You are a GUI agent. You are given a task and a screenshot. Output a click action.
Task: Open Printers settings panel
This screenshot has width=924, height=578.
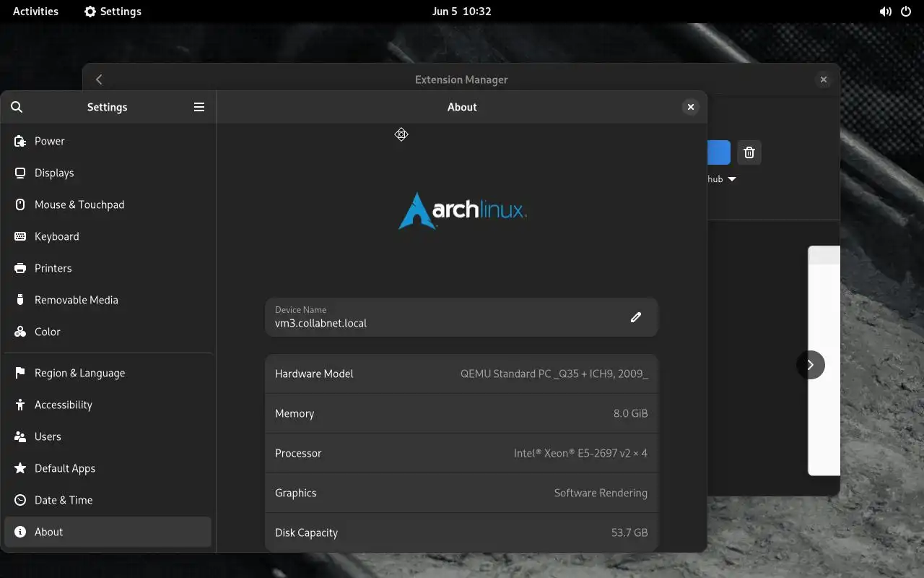pos(108,268)
